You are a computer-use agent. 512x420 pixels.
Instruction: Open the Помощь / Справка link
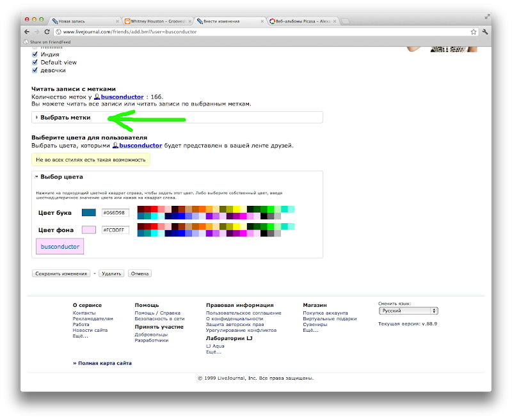click(157, 313)
